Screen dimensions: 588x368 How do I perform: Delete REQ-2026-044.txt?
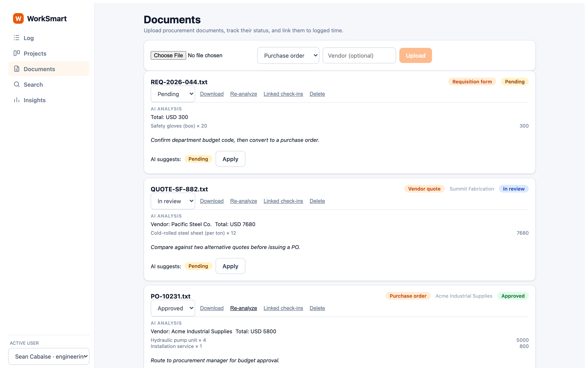coord(317,94)
